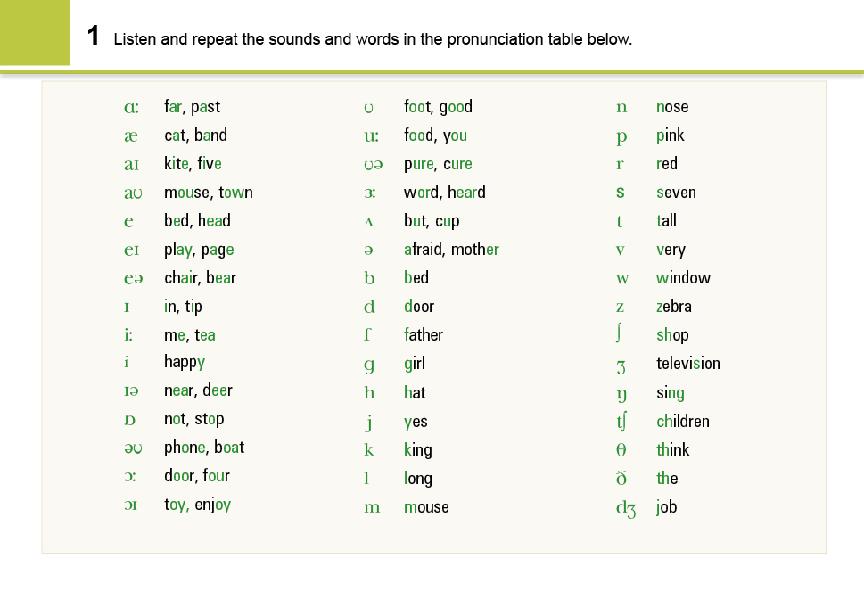Image resolution: width=864 pixels, height=616 pixels.
Task: Click the example words 'far, past'
Action: [x=192, y=107]
